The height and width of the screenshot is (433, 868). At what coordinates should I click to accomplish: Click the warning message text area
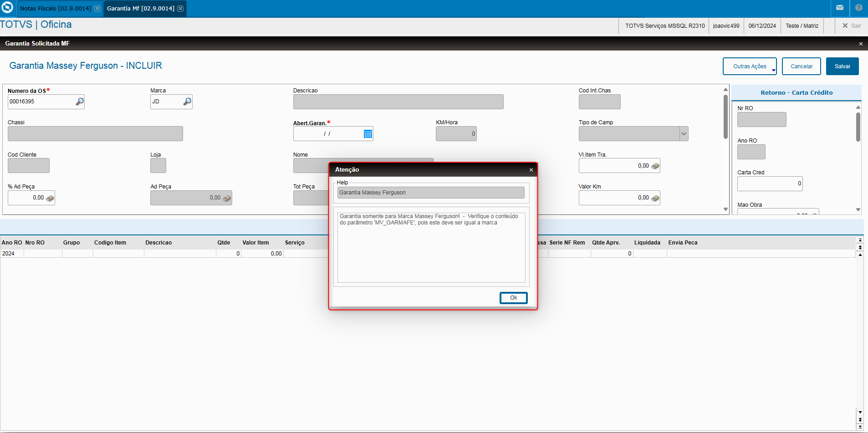pos(431,247)
